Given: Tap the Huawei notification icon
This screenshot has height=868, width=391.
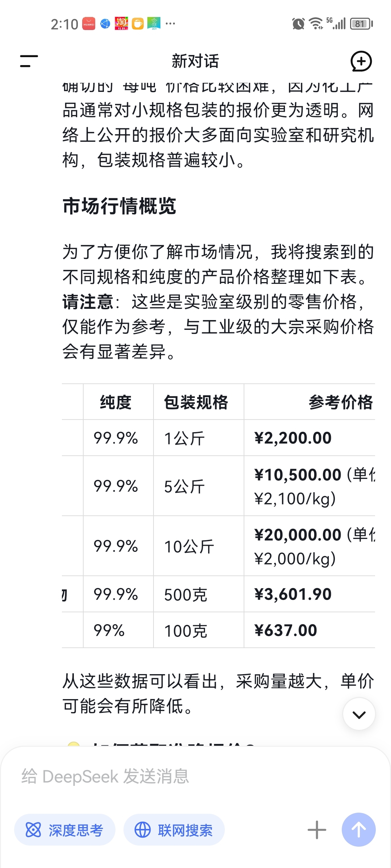Looking at the screenshot, I should (89, 24).
